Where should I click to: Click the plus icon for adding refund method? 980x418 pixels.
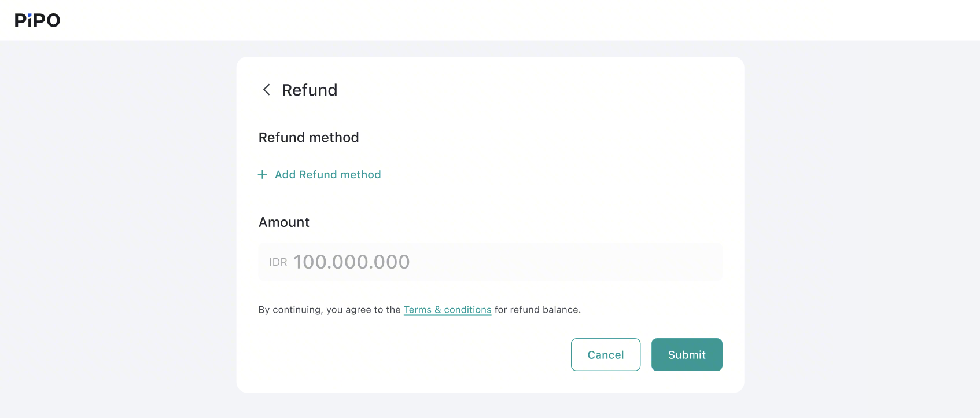pos(262,174)
